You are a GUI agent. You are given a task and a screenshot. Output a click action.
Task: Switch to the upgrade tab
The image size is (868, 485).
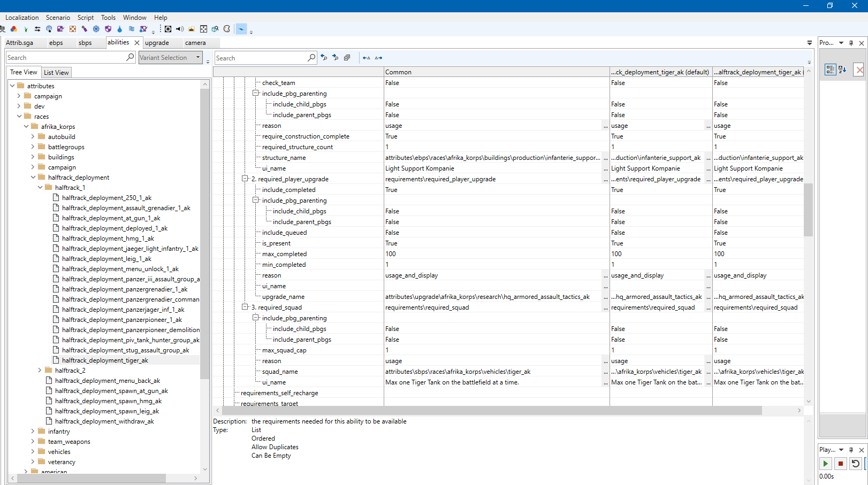coord(157,43)
